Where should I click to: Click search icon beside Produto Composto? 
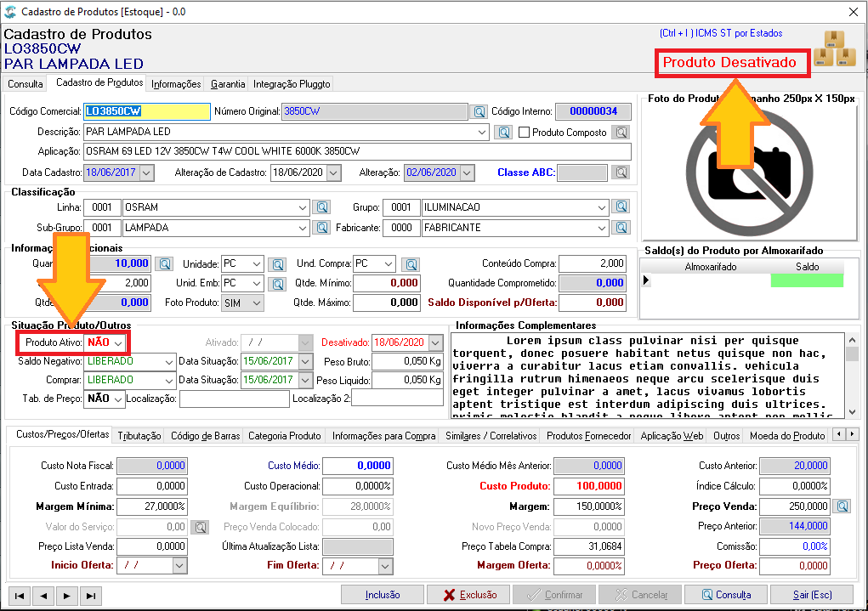[x=621, y=133]
